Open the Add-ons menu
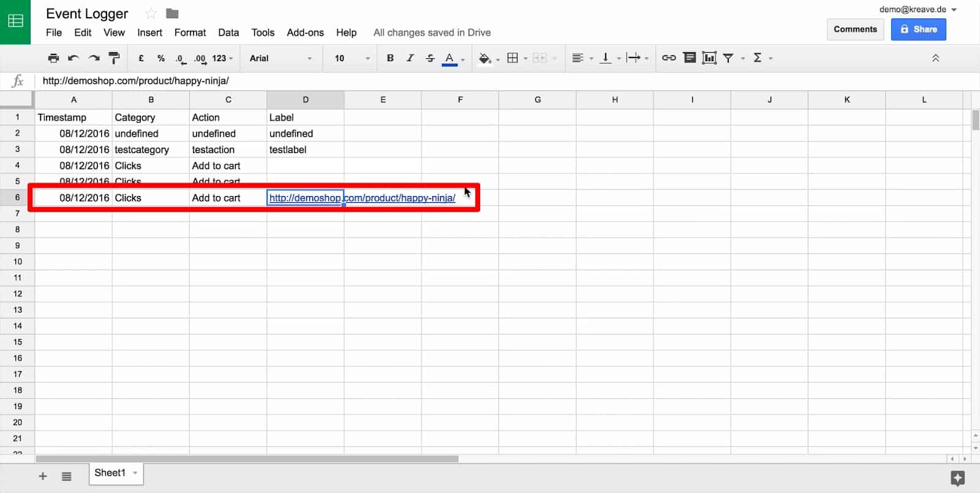 [305, 32]
